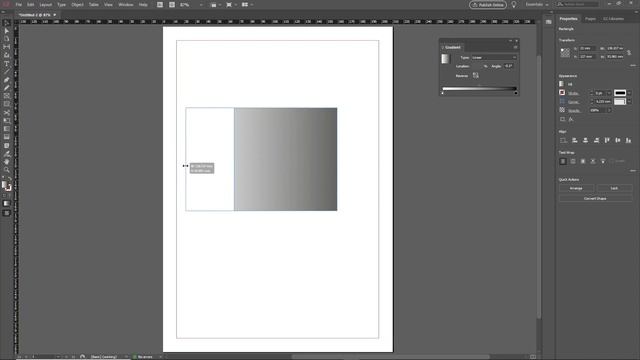Open the File menu

18,5
